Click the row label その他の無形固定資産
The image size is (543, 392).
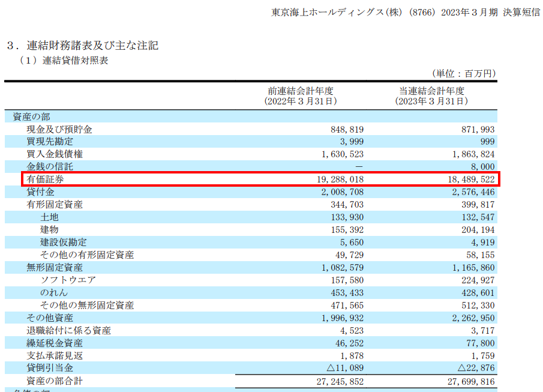pos(87,306)
